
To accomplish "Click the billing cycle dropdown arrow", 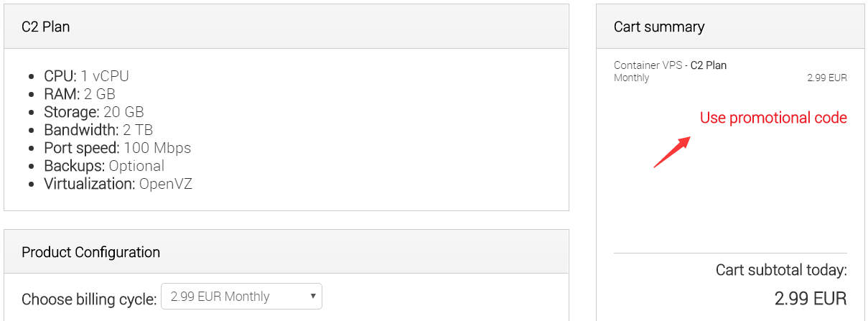I will point(312,297).
